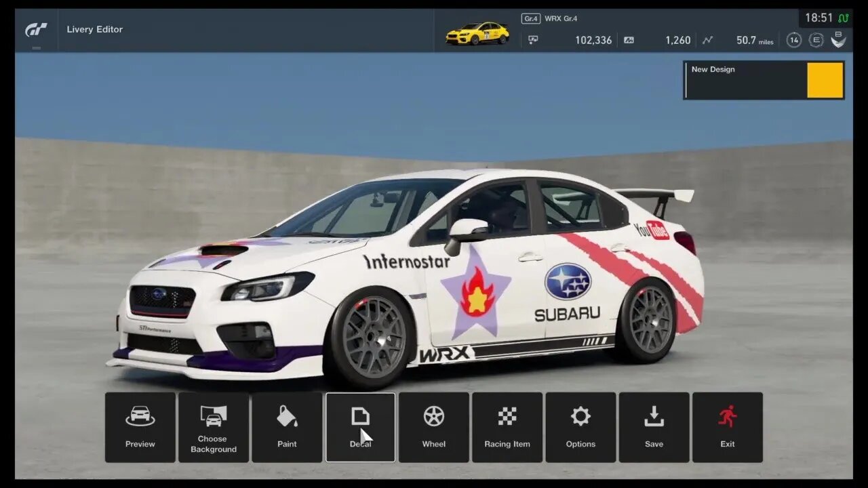868x488 pixels.
Task: Click the green connection status icon
Action: (x=844, y=18)
